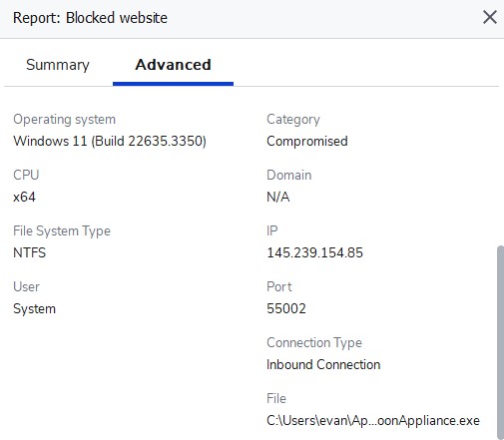Click the System user value

point(34,308)
